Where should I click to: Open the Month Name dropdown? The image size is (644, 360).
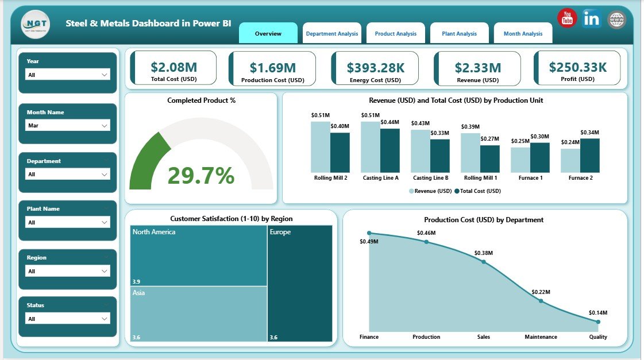[x=68, y=125]
